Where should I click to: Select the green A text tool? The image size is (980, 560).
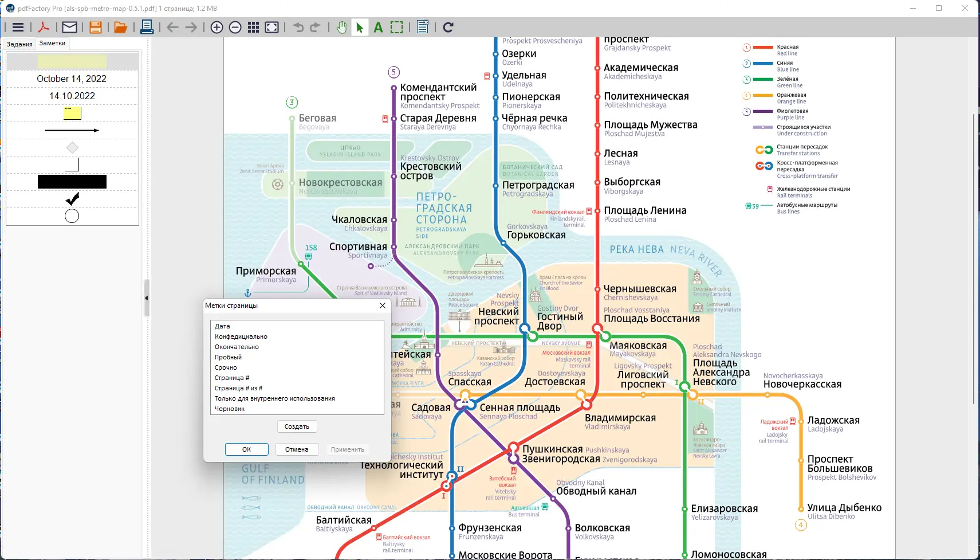[378, 27]
